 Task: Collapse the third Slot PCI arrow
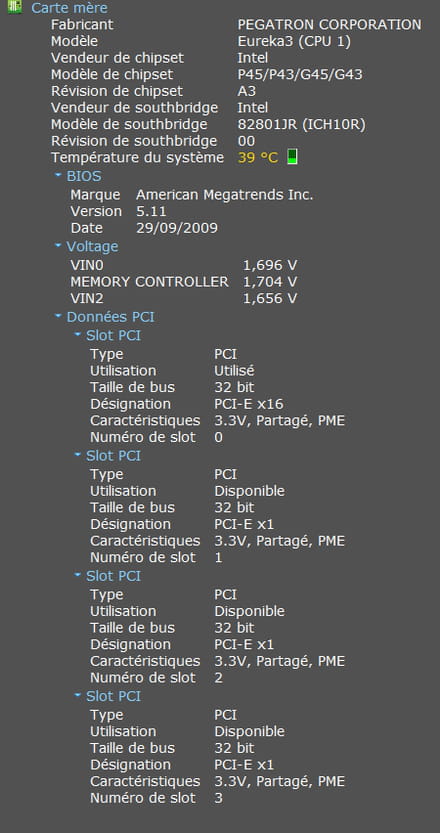[x=78, y=575]
